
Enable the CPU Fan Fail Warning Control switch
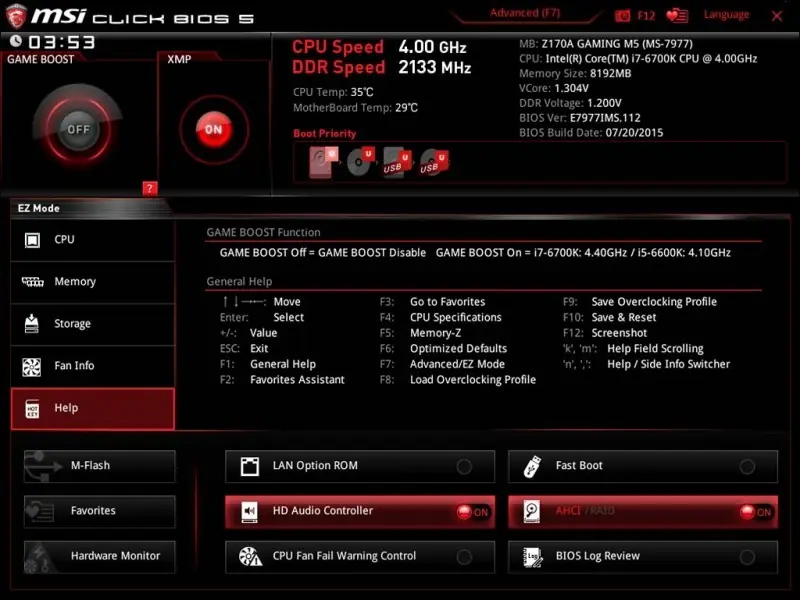[x=464, y=557]
